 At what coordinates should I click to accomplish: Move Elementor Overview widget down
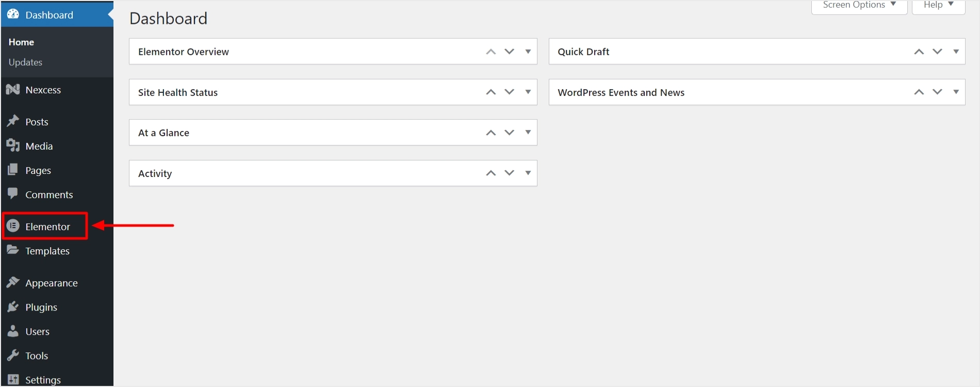point(510,52)
